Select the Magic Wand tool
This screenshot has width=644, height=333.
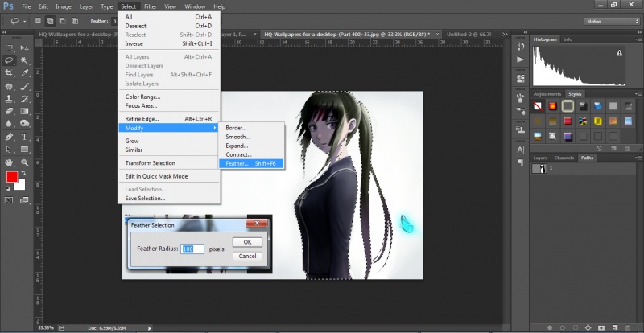click(24, 60)
